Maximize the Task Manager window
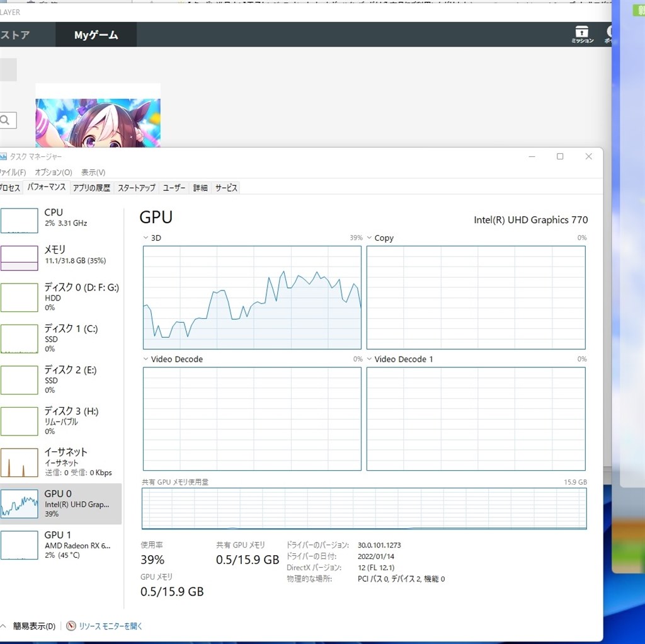Screen dimensions: 645x644 560,156
